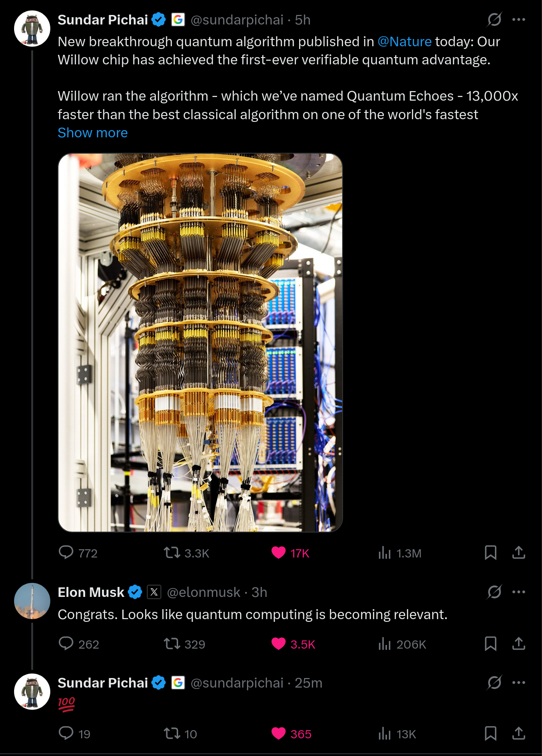Image resolution: width=542 pixels, height=756 pixels.
Task: Click the X affiliation badge beside Elon Musk
Action: point(154,592)
